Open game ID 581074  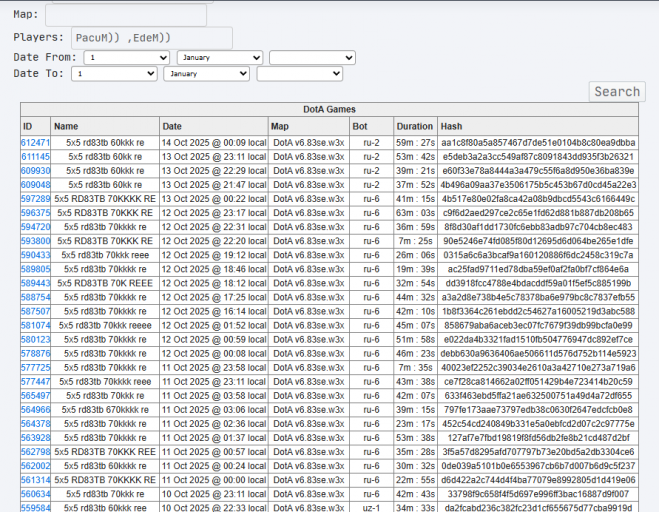(x=35, y=325)
